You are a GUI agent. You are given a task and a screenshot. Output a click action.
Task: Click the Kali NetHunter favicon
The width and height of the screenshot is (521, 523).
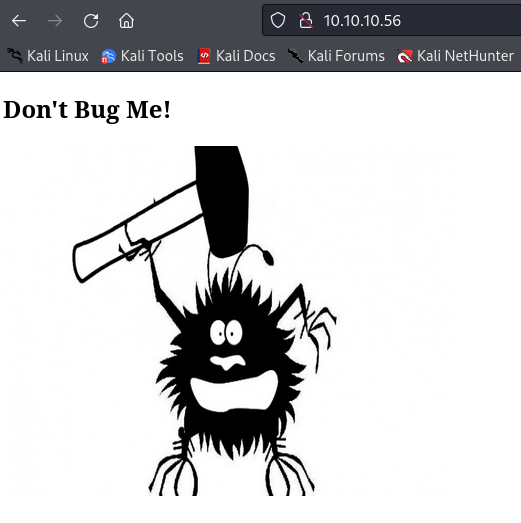[405, 56]
